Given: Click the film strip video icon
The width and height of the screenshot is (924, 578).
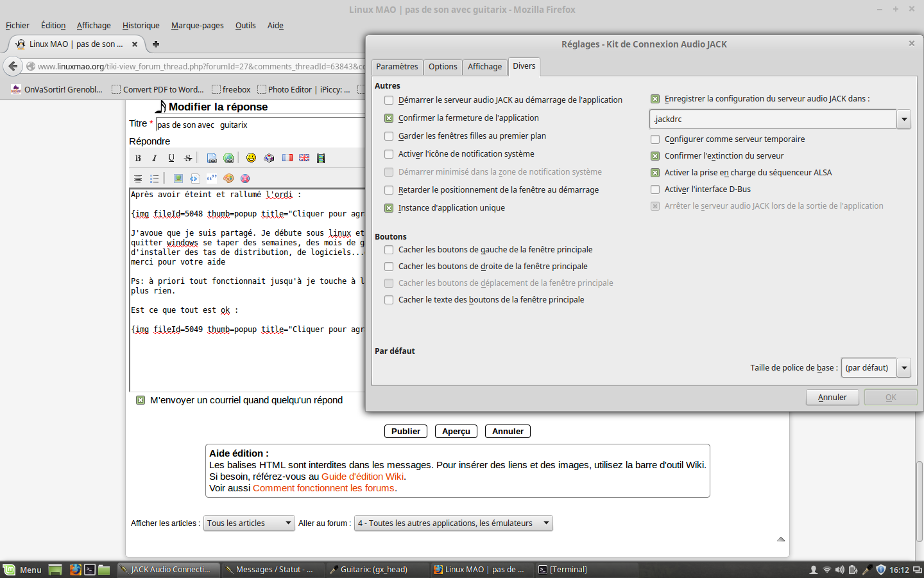Looking at the screenshot, I should click(x=321, y=158).
